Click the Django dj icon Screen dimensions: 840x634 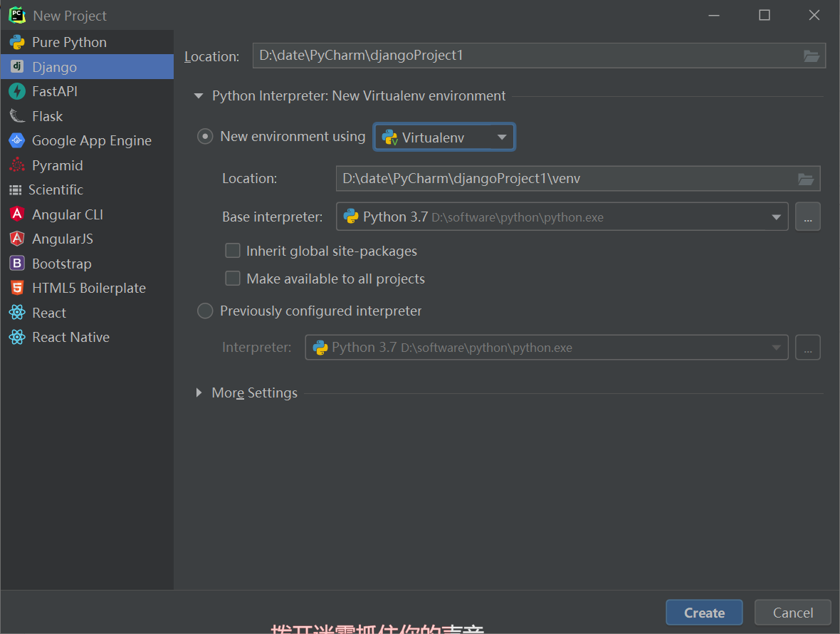(x=17, y=66)
